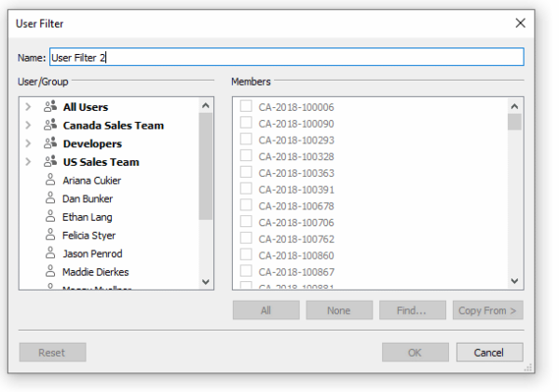Click the user icon beside Ethan Lang
Image resolution: width=559 pixels, height=392 pixels.
[x=50, y=217]
